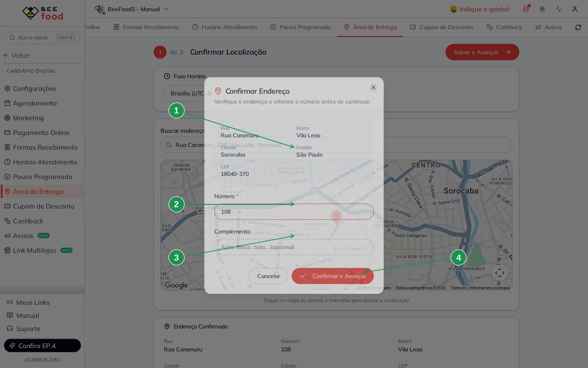
Task: Toggle the light/dark theme sun icon
Action: coord(542,9)
